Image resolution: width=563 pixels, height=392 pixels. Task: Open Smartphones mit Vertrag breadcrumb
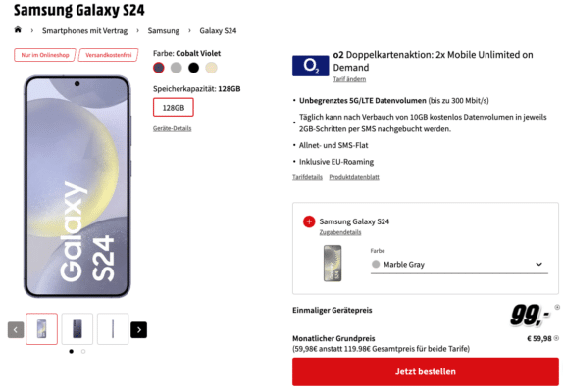[x=84, y=30]
